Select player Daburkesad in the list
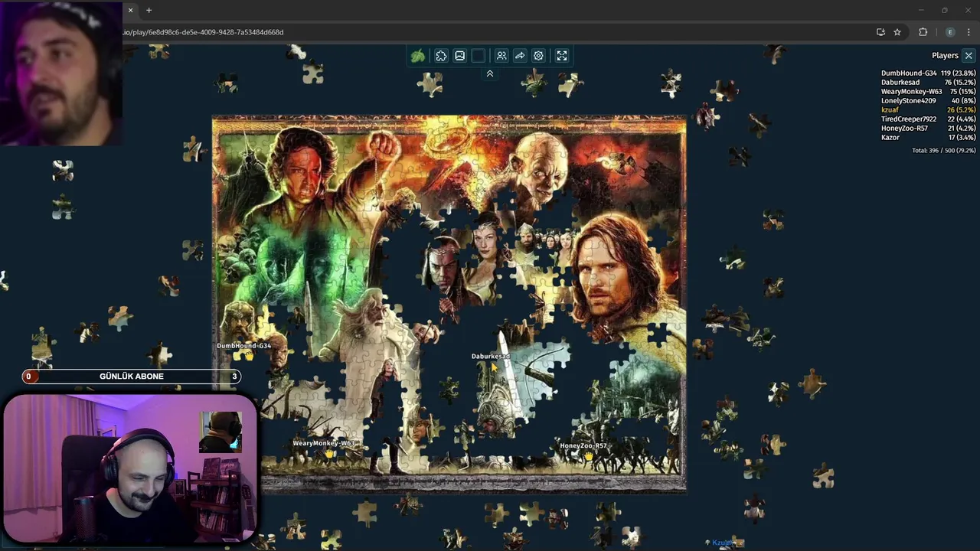This screenshot has width=980, height=551. (929, 83)
